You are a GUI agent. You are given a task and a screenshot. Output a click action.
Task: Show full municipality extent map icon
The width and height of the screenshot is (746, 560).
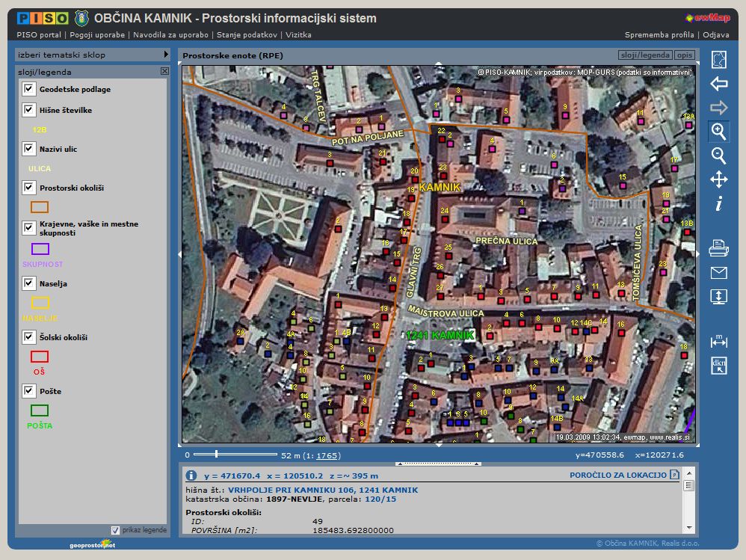(718, 60)
